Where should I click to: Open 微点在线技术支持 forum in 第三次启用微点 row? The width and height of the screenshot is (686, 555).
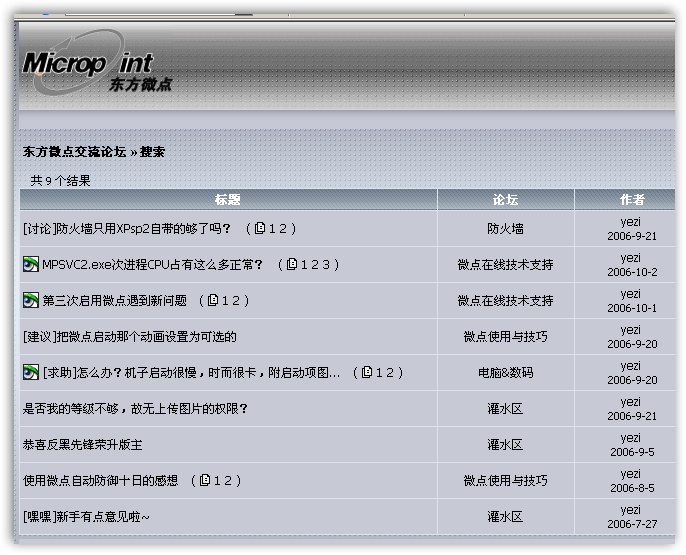(x=505, y=300)
